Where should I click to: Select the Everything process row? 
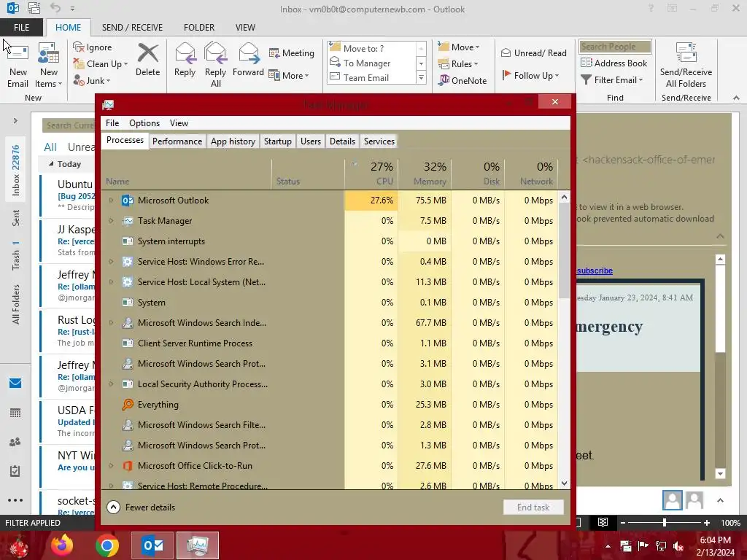point(330,405)
